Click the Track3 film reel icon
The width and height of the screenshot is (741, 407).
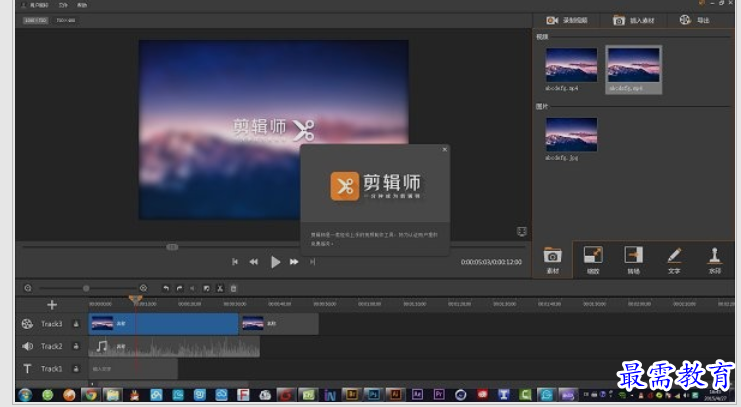coord(27,324)
